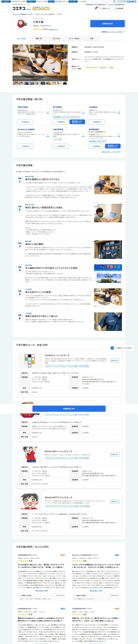Open GMOクリック証券 link in top bar
Screen dimensions: 138x644
coord(42,2)
